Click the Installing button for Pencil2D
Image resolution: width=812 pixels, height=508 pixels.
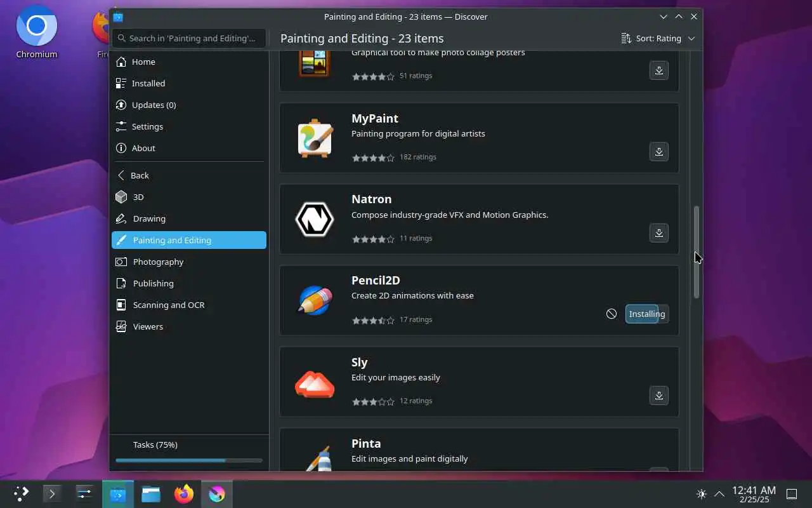(647, 314)
